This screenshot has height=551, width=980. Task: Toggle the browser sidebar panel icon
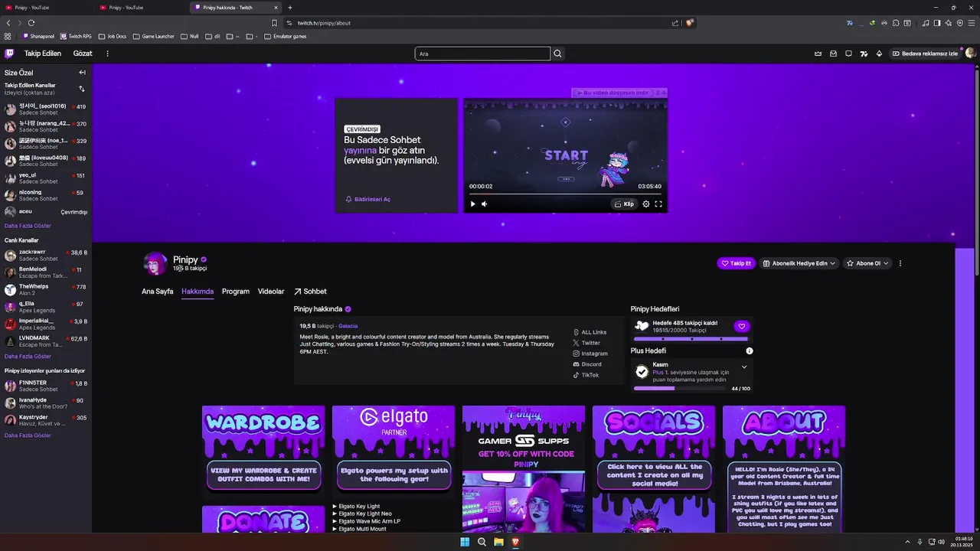[936, 23]
